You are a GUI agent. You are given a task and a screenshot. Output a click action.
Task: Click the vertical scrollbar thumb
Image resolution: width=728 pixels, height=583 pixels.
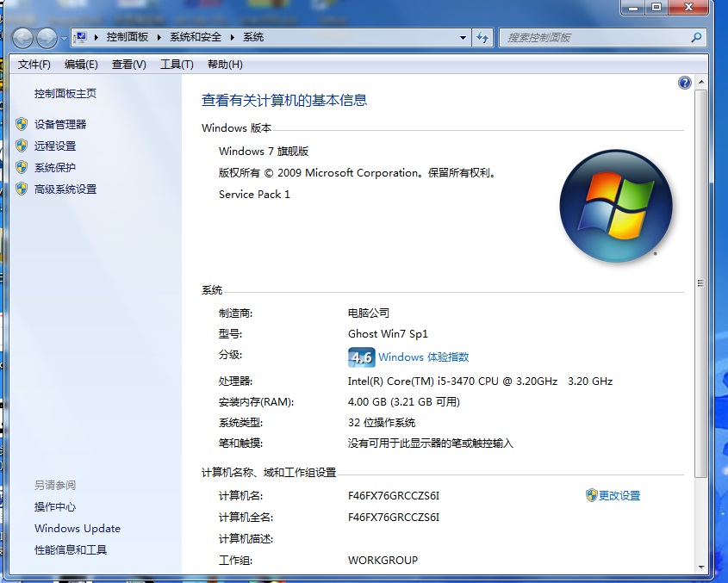(700, 283)
